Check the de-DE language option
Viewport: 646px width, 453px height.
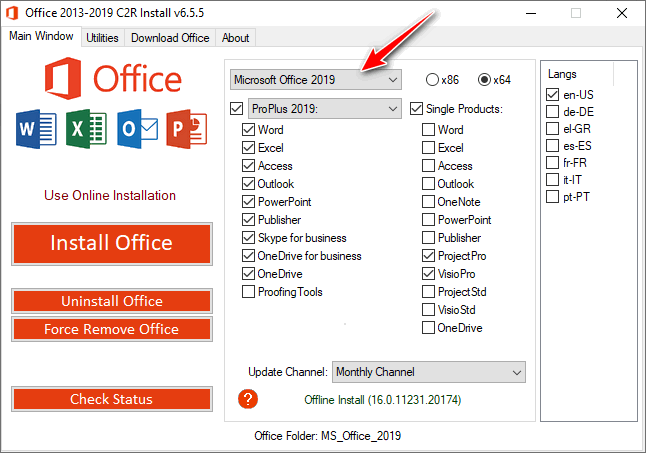(x=553, y=112)
